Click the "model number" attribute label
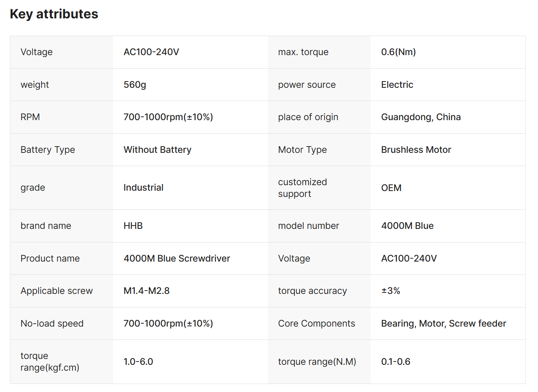Screen dimensions: 538x392 point(308,226)
